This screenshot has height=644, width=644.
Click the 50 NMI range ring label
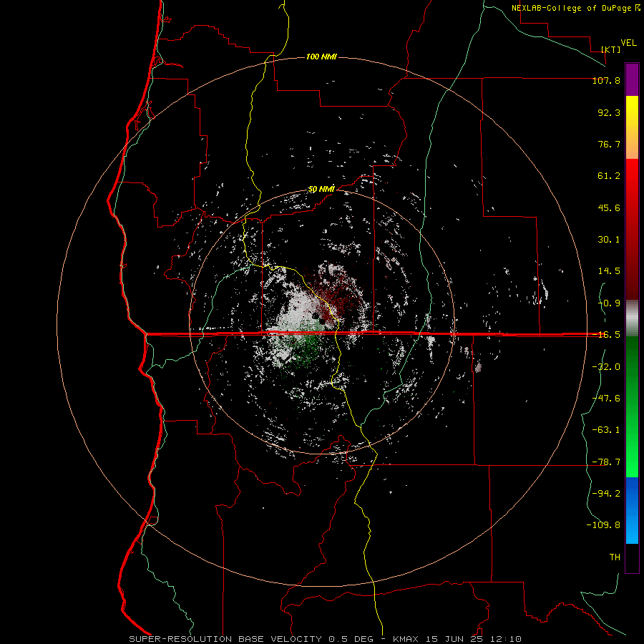(321, 190)
